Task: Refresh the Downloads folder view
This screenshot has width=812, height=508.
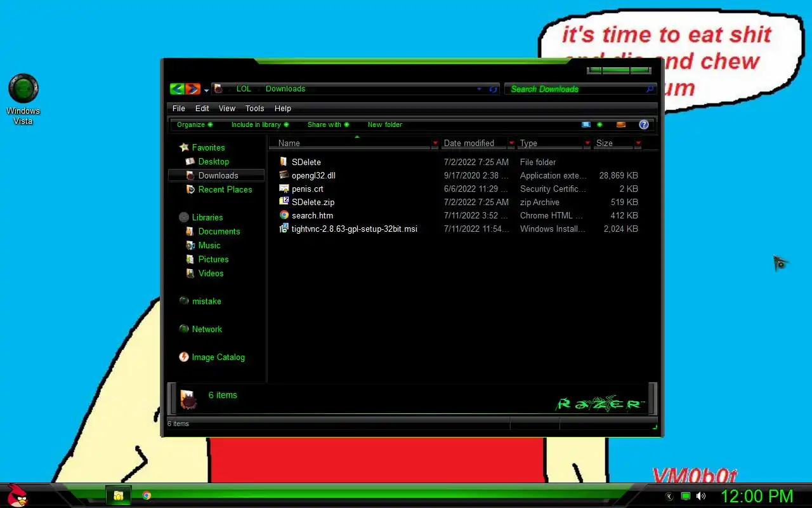Action: point(493,90)
